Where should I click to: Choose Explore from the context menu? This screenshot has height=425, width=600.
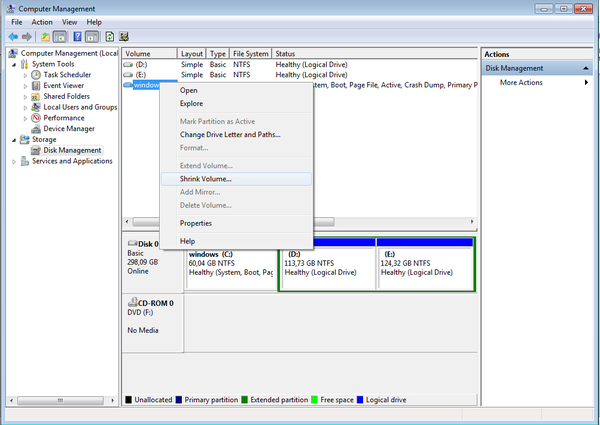pos(236,104)
